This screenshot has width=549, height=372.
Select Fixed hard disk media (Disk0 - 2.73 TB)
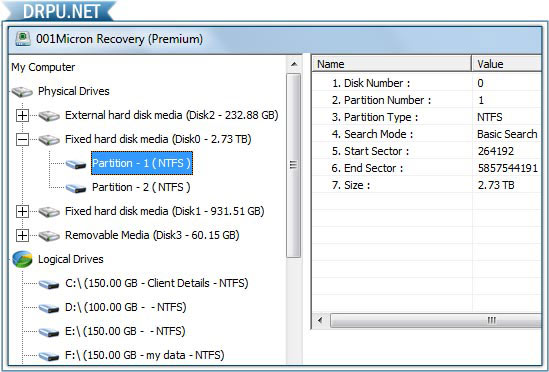(x=158, y=139)
